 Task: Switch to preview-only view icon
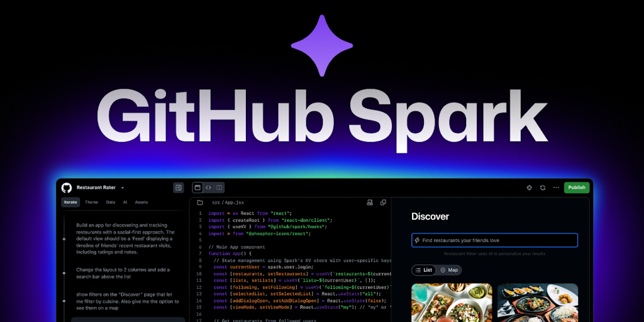tap(197, 187)
